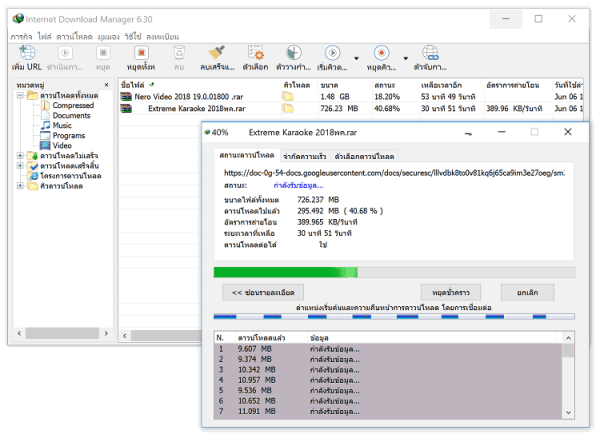Switch to the ตัวเลือกดาวน์โหลด tab

point(364,156)
